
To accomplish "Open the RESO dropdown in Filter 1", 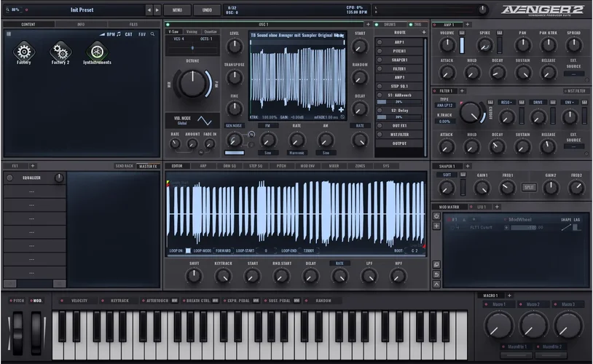I will [x=507, y=102].
